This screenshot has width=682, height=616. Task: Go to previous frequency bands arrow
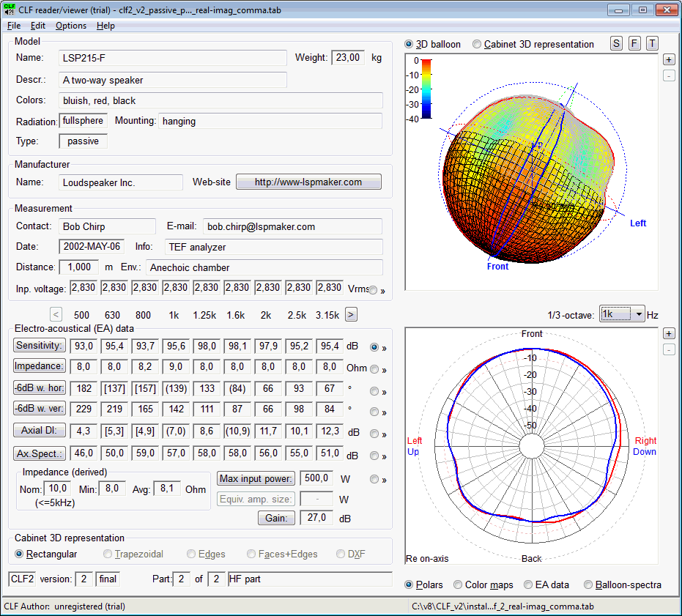pos(56,314)
